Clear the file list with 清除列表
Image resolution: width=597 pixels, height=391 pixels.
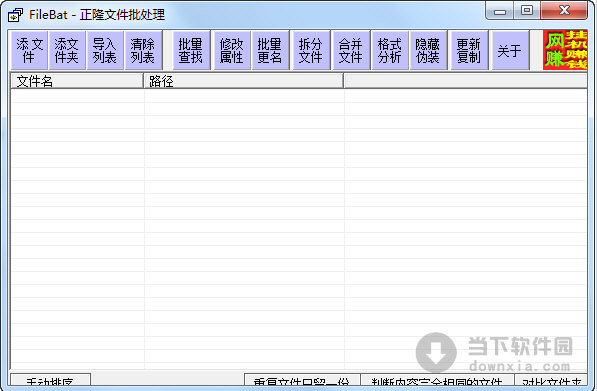coord(143,50)
